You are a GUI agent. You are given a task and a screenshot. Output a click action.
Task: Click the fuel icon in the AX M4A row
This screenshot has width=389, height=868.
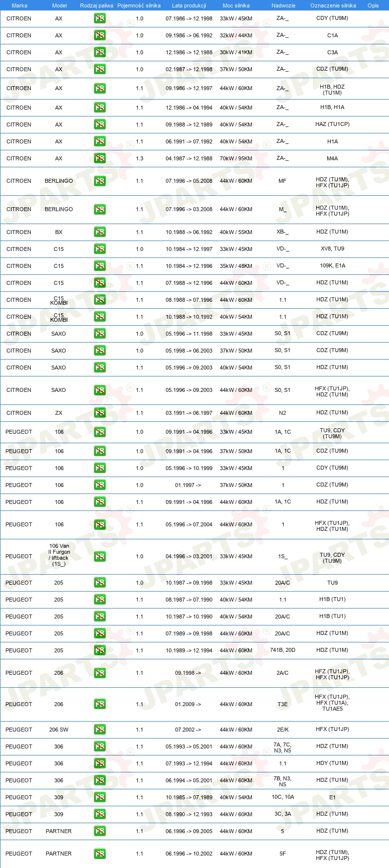click(99, 158)
